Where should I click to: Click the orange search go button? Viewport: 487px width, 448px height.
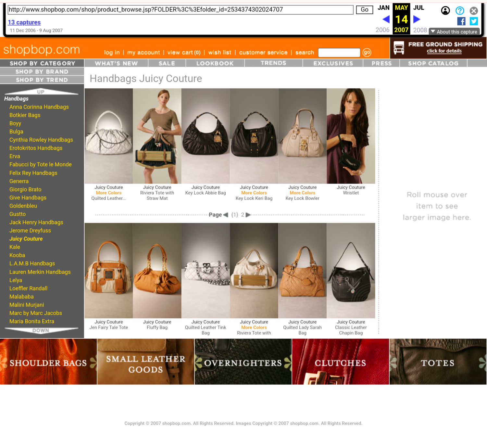(367, 53)
